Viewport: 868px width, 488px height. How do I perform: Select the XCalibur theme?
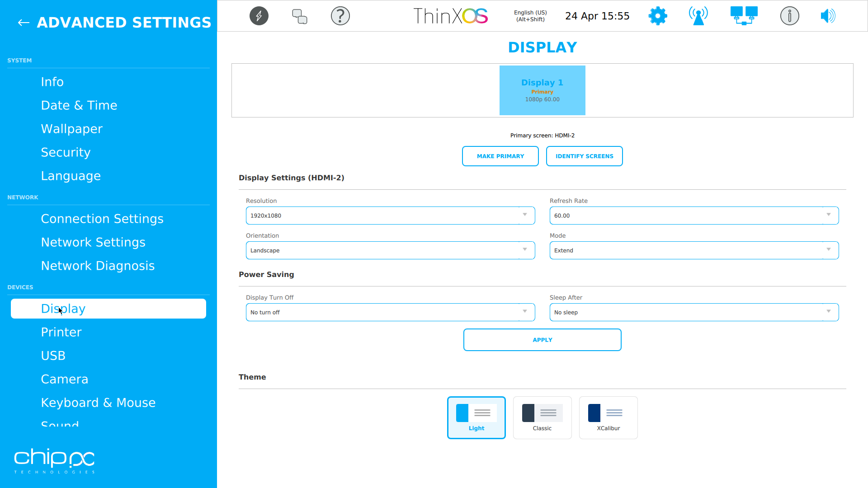point(608,417)
